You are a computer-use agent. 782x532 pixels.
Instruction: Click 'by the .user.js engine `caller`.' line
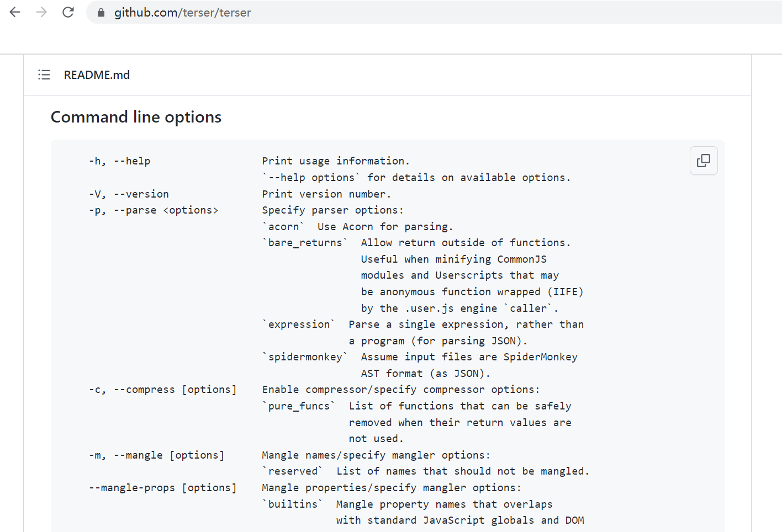click(x=459, y=308)
